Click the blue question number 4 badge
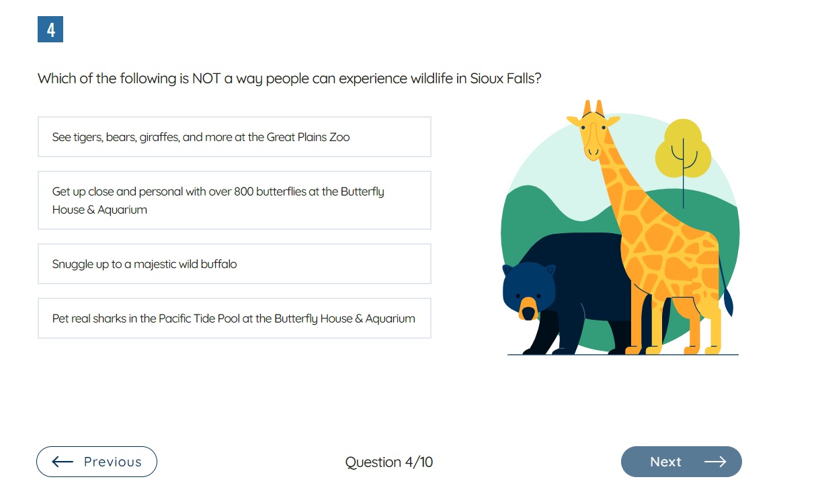This screenshot has height=504, width=818. click(50, 30)
